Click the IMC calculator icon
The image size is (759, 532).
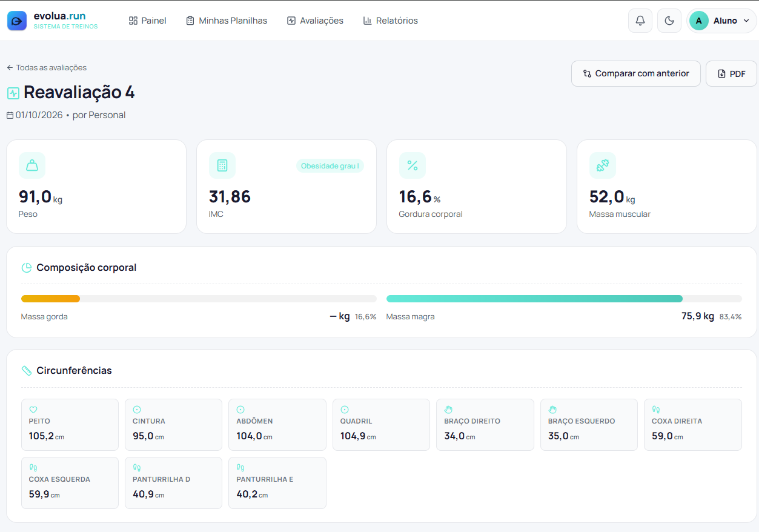point(222,165)
